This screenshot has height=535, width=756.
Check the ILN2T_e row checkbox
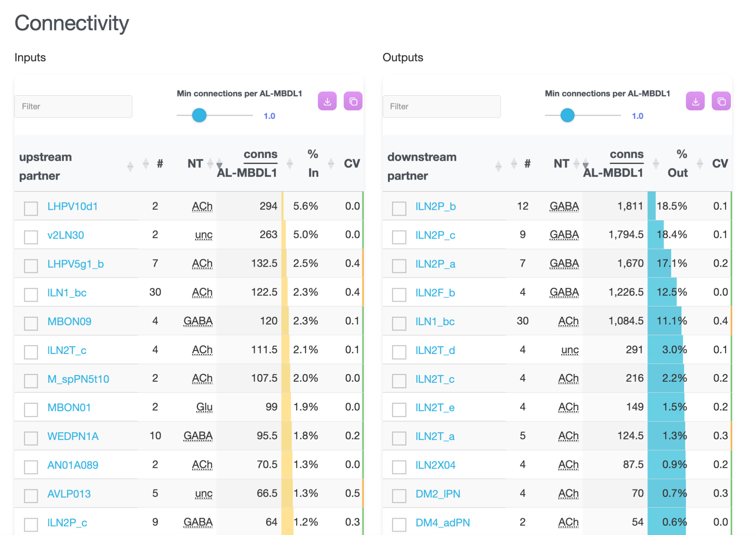tap(399, 410)
